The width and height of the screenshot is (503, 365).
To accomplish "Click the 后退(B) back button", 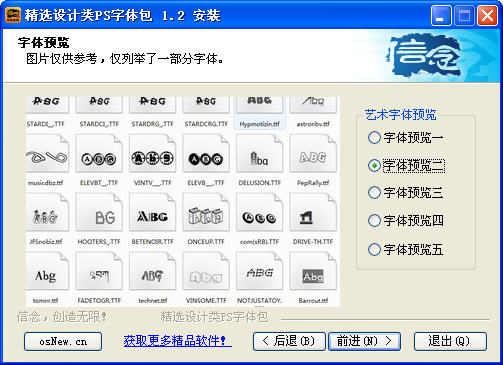I will click(289, 341).
